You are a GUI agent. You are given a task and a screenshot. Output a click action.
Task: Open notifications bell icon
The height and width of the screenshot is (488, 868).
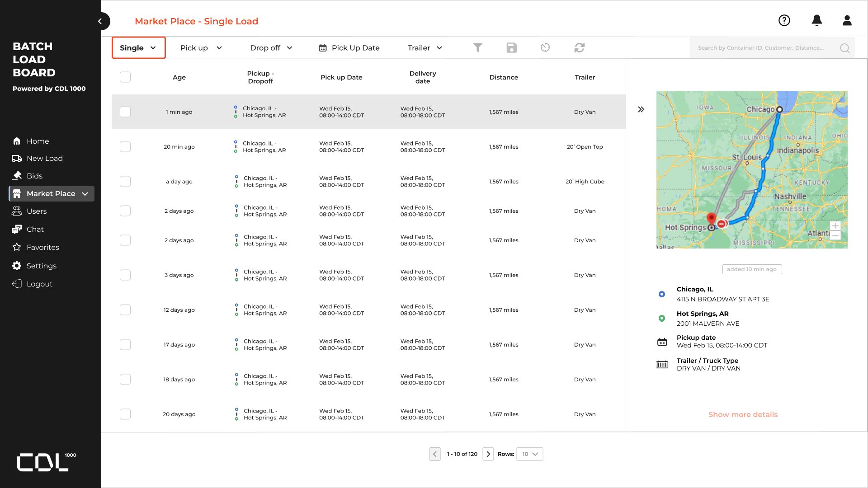[817, 20]
